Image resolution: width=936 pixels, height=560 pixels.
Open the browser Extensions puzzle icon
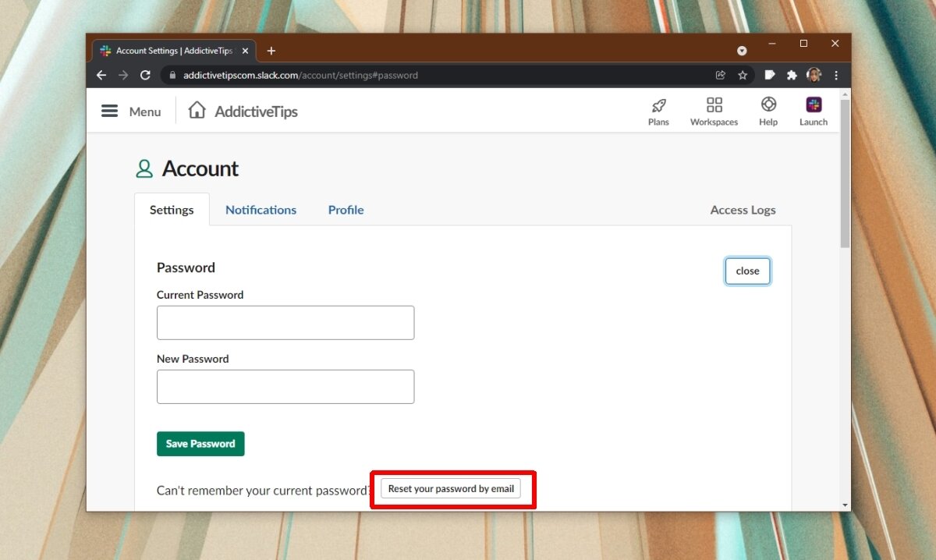pyautogui.click(x=792, y=76)
